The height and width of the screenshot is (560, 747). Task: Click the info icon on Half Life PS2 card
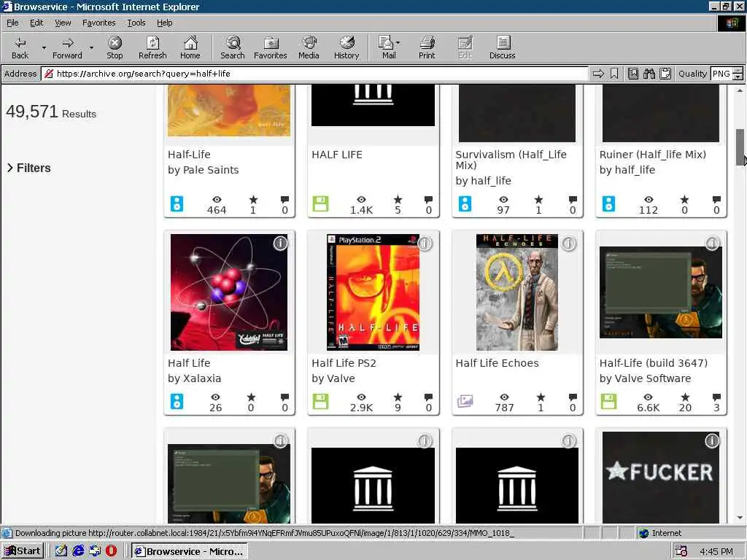pos(425,244)
